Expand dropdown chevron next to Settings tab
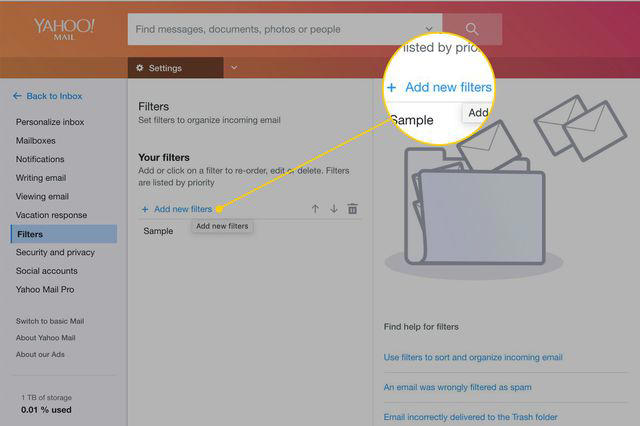Image resolution: width=640 pixels, height=426 pixels. point(234,67)
